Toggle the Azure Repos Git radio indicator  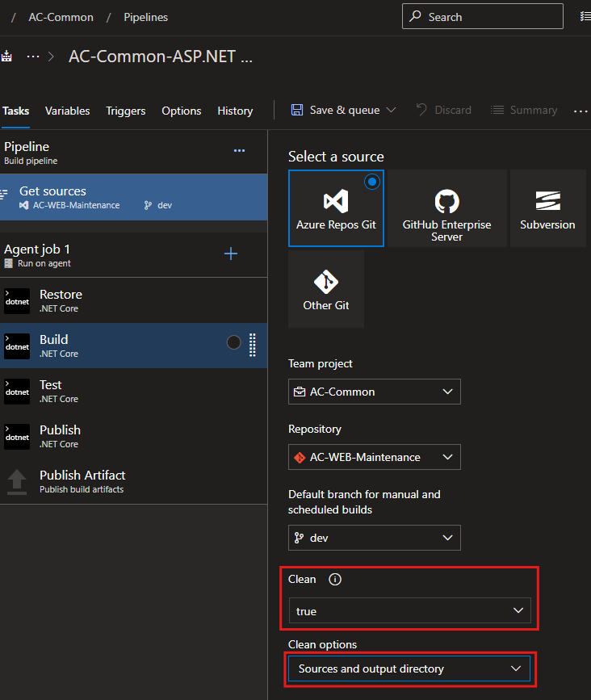click(372, 182)
